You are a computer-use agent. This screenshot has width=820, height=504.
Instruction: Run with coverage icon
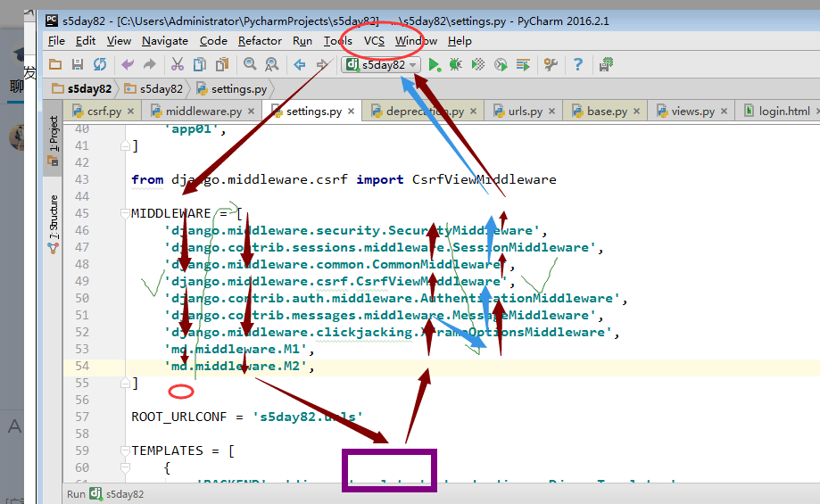pos(478,64)
